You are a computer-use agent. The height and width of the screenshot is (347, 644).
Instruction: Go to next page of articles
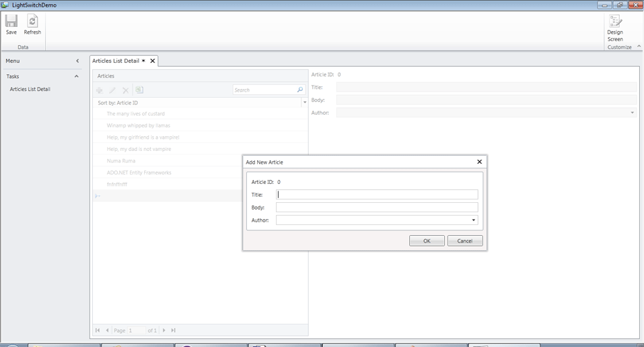click(x=164, y=330)
